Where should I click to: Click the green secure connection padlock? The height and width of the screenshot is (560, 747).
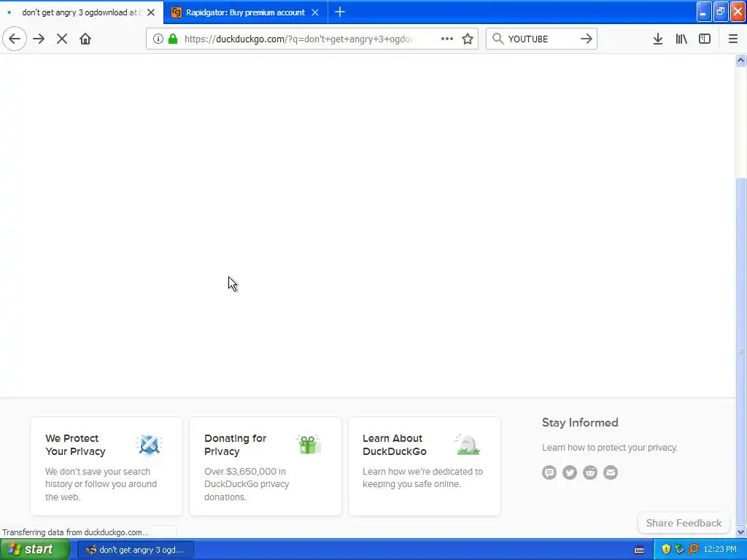(173, 39)
